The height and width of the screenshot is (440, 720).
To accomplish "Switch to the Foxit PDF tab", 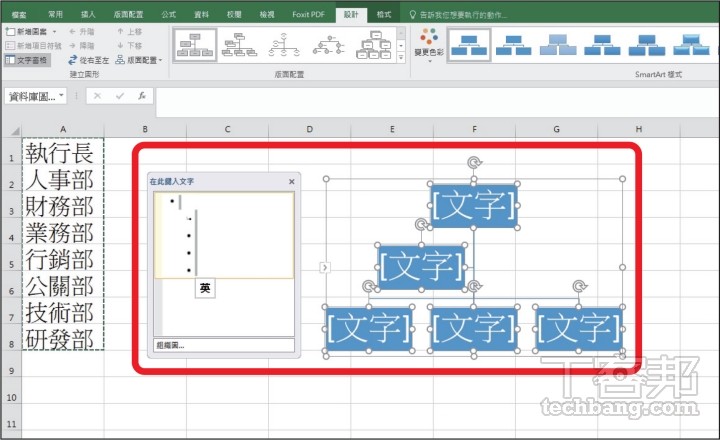I will (x=308, y=15).
